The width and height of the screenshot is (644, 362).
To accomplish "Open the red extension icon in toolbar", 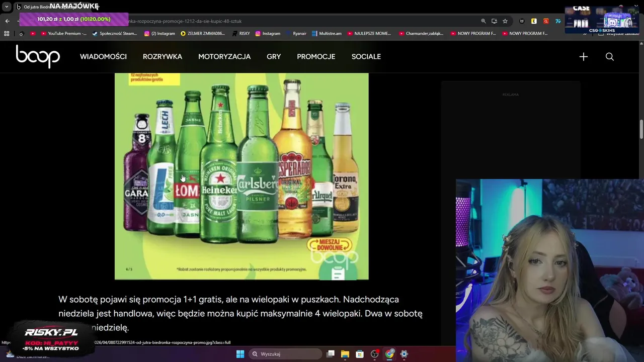I will point(546,21).
